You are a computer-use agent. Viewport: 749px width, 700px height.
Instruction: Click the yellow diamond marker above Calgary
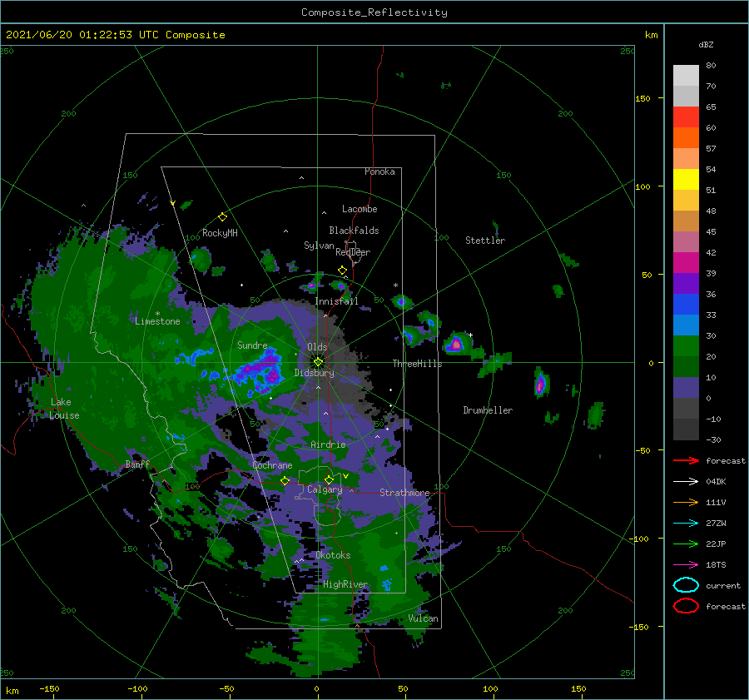click(x=329, y=479)
